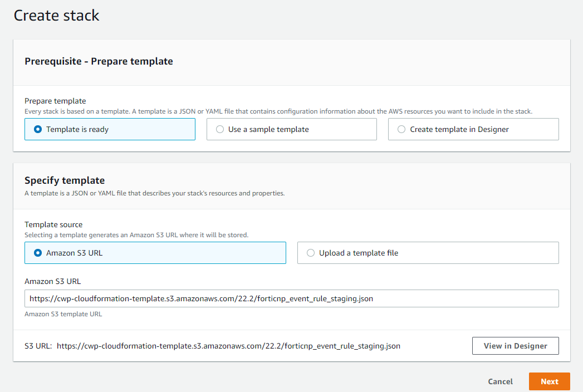Select "Amazon S3 URL" radio as template source
Screen dimensions: 583x392
pos(38,253)
